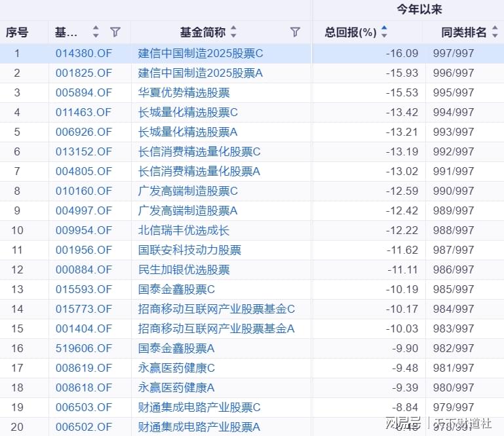The width and height of the screenshot is (504, 436).
Task: Sort by 同类排名 column arrows
Action: click(495, 32)
